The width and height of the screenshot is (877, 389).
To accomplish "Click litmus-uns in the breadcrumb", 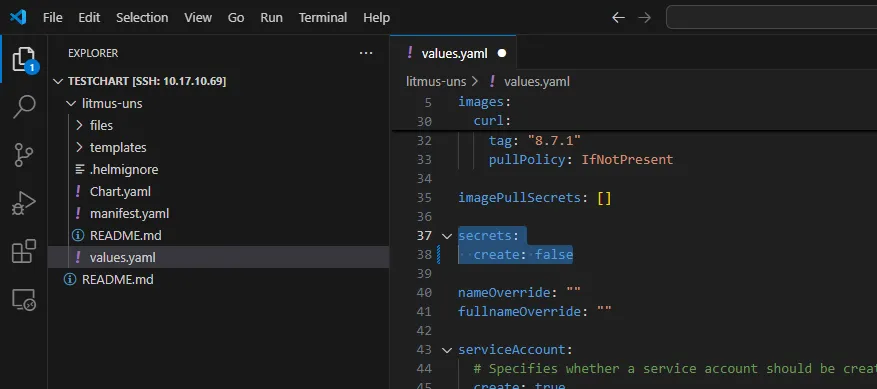I will pos(436,82).
